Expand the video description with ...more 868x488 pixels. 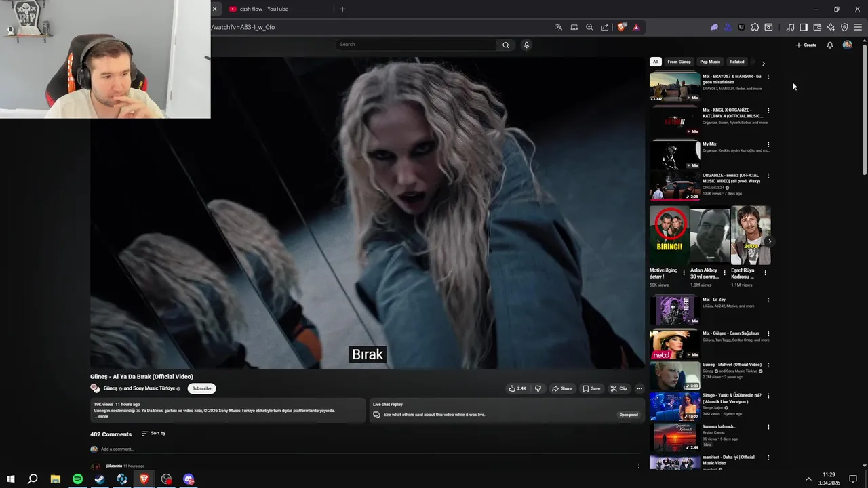(x=101, y=416)
